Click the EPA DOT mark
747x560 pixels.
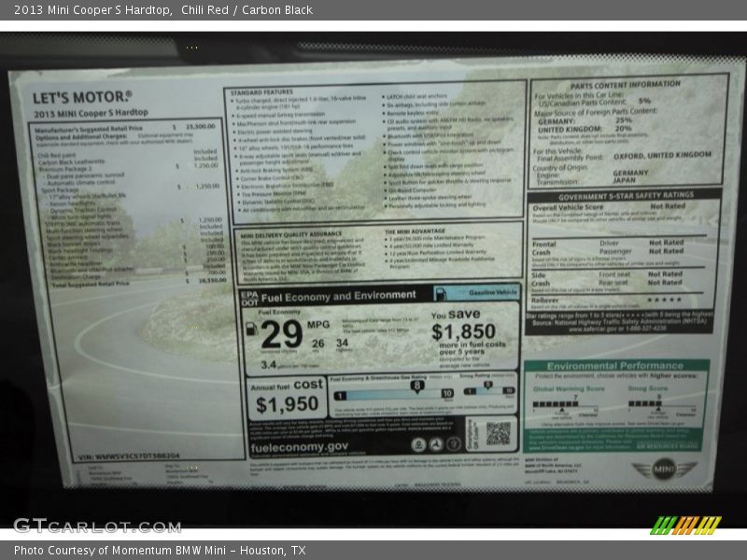(x=249, y=298)
